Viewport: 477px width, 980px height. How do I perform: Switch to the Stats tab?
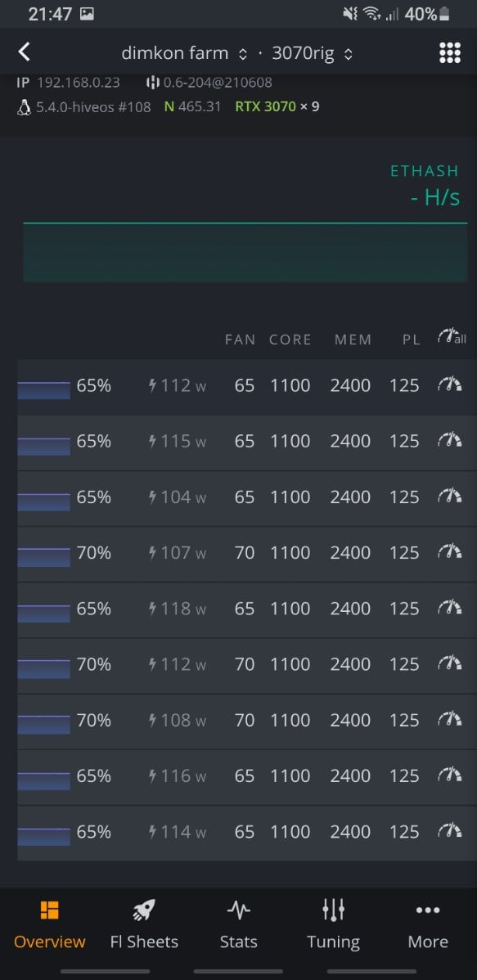coord(238,925)
